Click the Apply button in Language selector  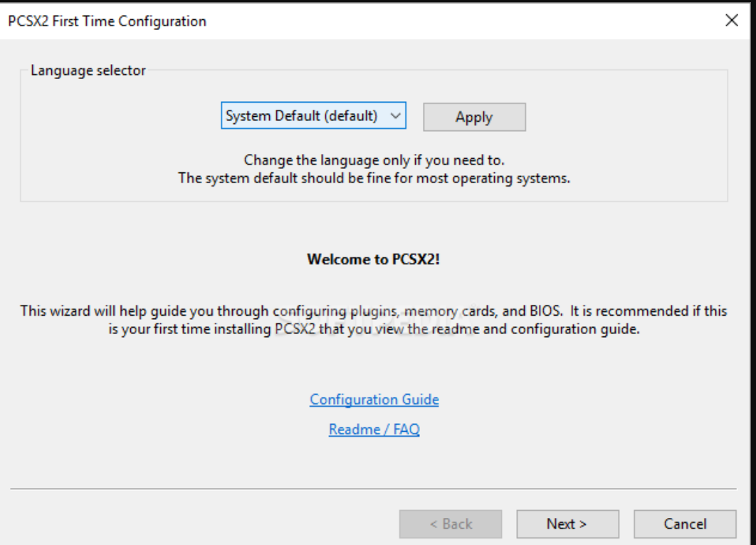[x=473, y=116]
